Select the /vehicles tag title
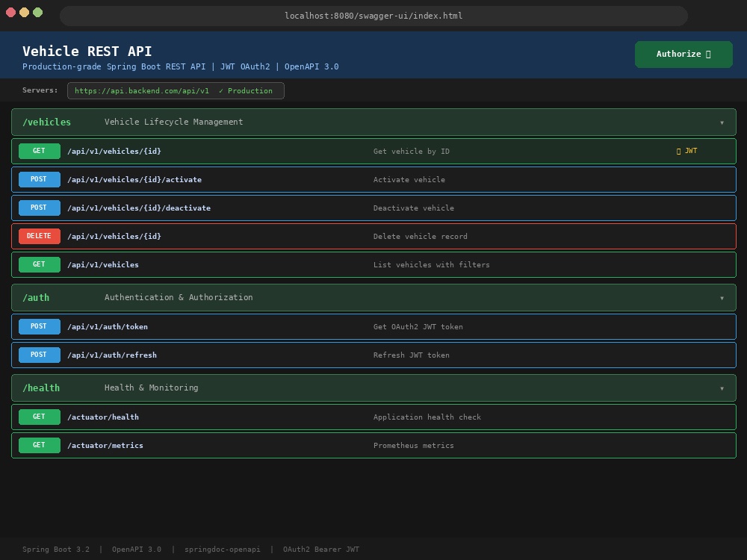The width and height of the screenshot is (747, 560). pos(46,122)
